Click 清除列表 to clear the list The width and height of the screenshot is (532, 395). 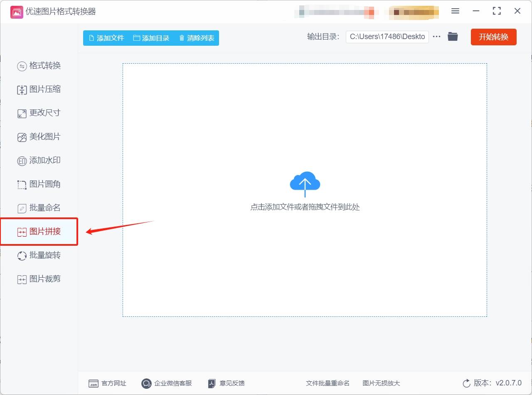[x=197, y=38]
